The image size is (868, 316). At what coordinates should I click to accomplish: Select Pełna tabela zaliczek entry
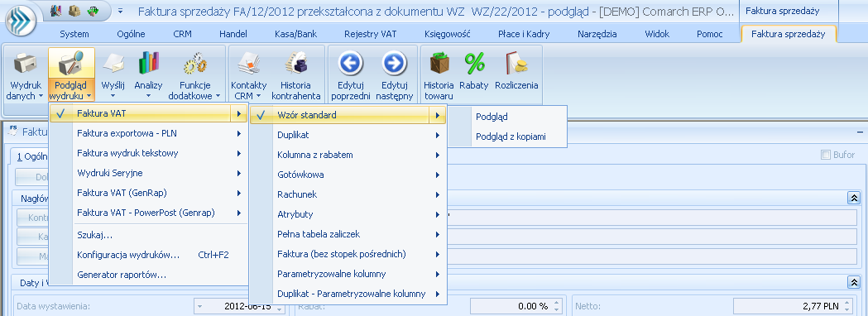[x=348, y=234]
